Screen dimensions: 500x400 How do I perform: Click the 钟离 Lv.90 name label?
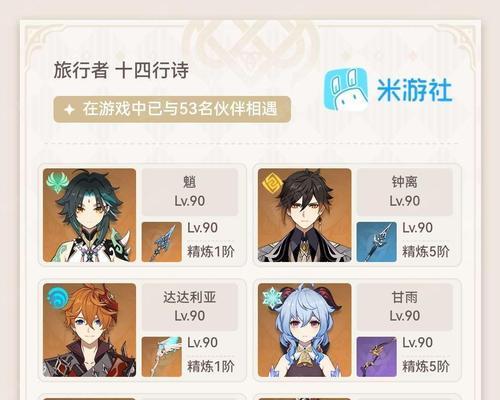pyautogui.click(x=405, y=192)
